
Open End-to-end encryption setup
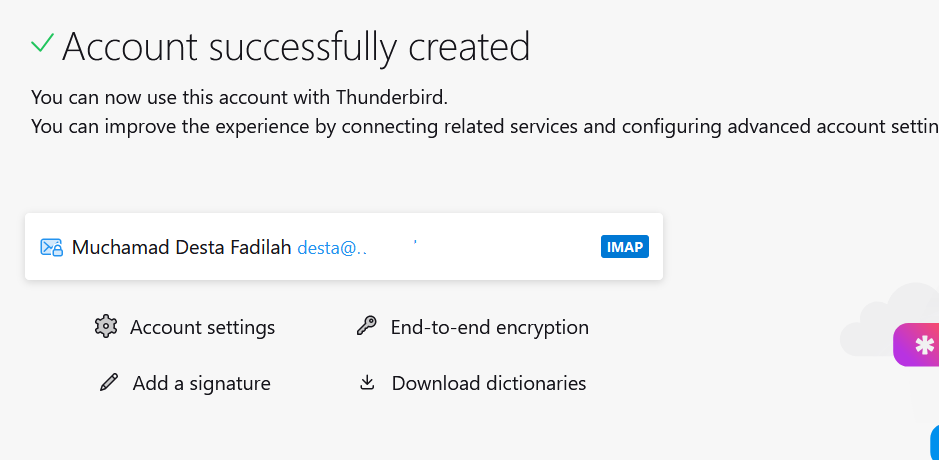(489, 328)
